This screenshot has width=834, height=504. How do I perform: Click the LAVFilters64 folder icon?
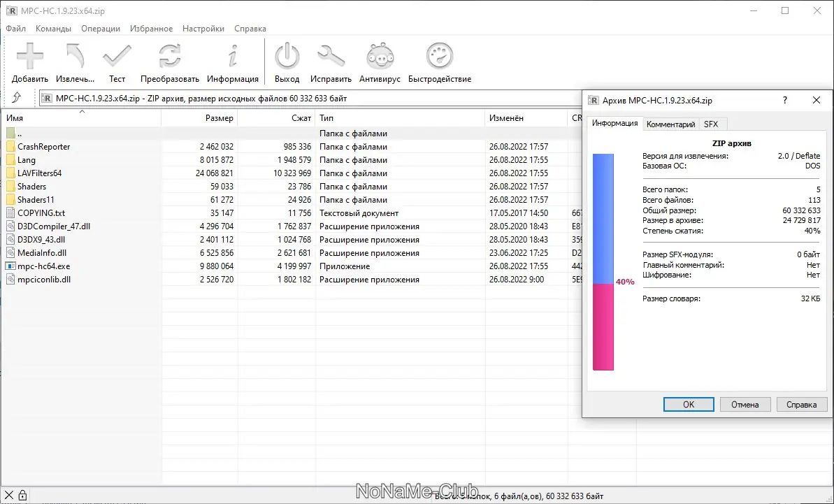[x=10, y=173]
